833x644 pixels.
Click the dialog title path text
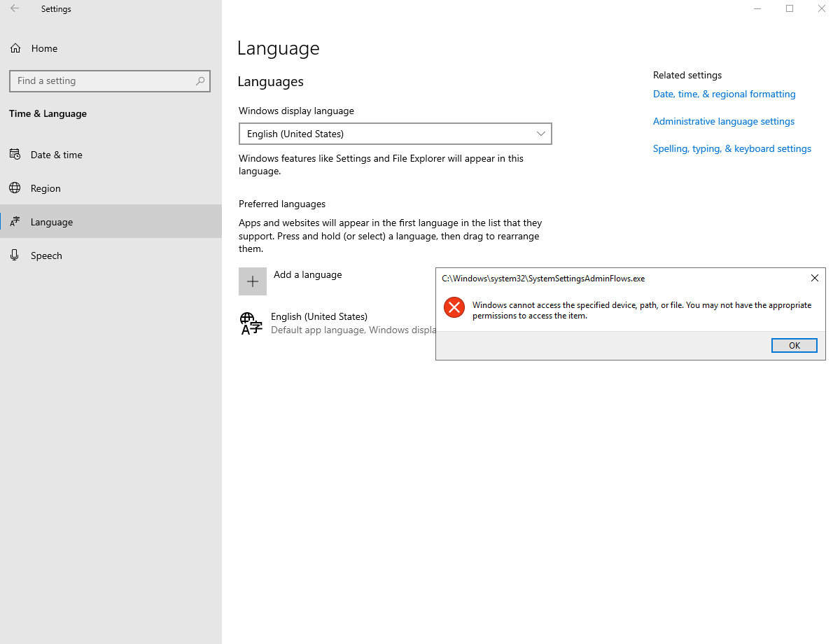click(543, 279)
